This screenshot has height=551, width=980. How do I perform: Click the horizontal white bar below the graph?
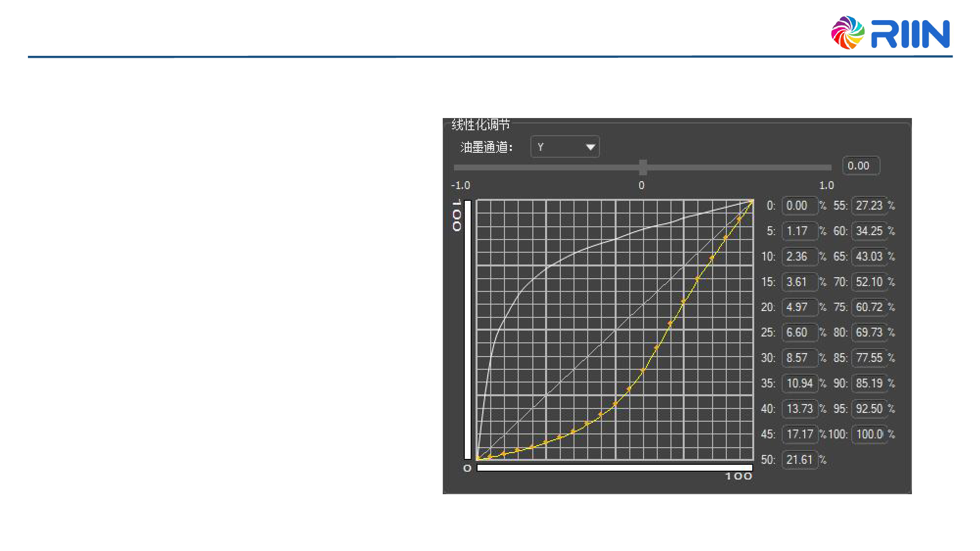[x=615, y=468]
